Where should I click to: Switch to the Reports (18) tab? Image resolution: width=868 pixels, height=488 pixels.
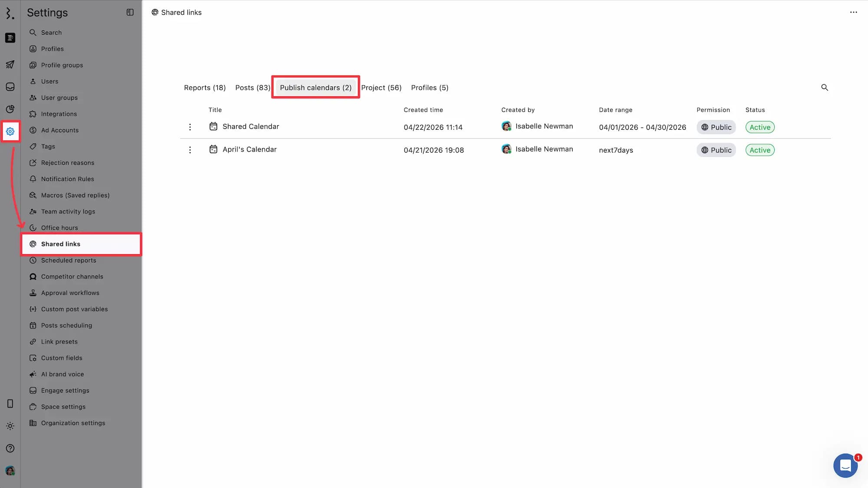204,87
